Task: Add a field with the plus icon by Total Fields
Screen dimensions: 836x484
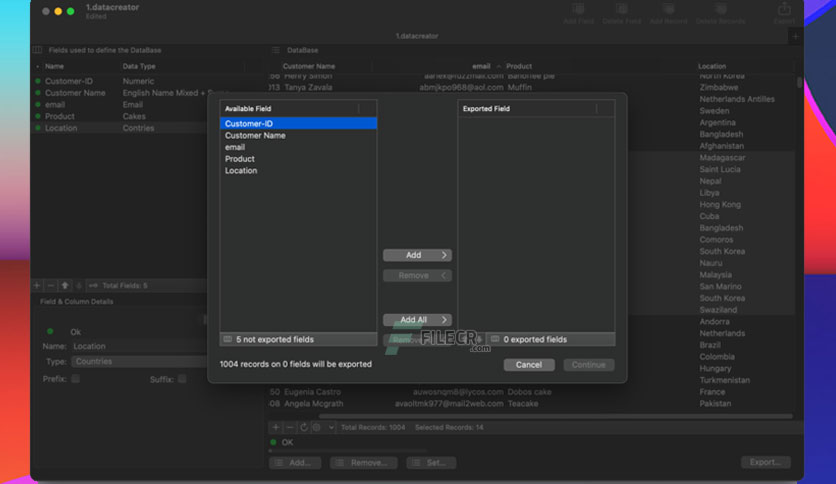Action: tap(37, 286)
